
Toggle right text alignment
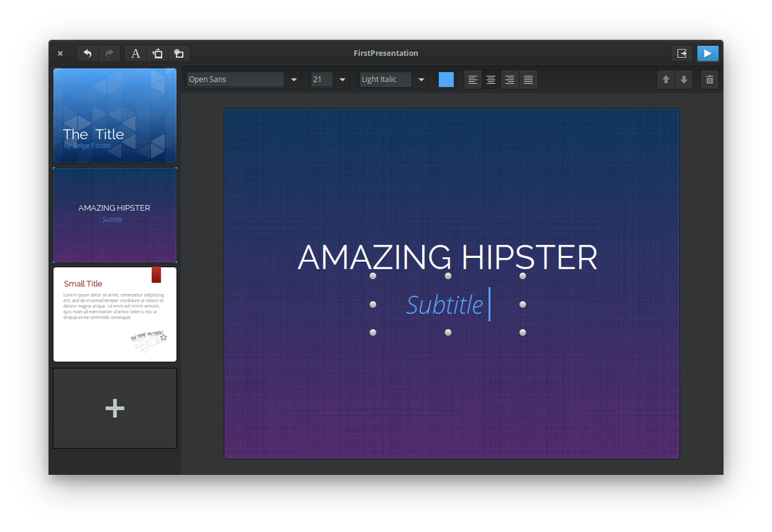coord(510,80)
